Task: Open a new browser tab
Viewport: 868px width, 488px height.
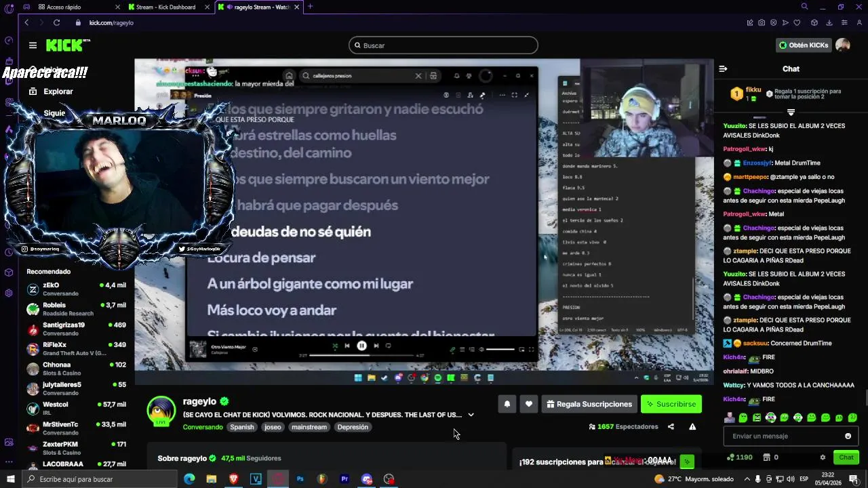Action: click(310, 7)
